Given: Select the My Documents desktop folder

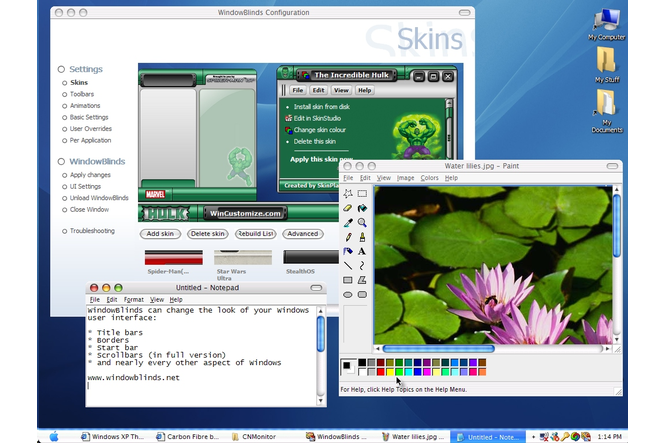Looking at the screenshot, I should tap(606, 111).
